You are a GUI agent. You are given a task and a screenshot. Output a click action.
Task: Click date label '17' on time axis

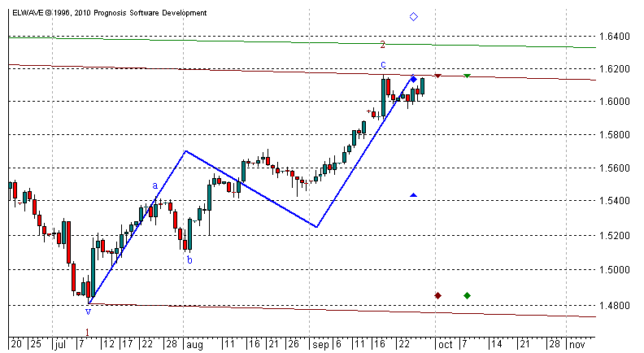pos(128,343)
